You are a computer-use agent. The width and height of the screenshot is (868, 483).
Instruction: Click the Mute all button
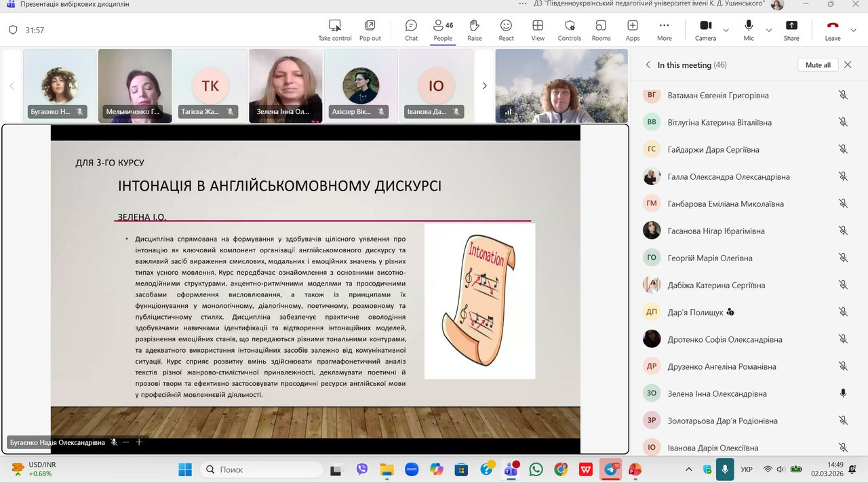point(818,65)
